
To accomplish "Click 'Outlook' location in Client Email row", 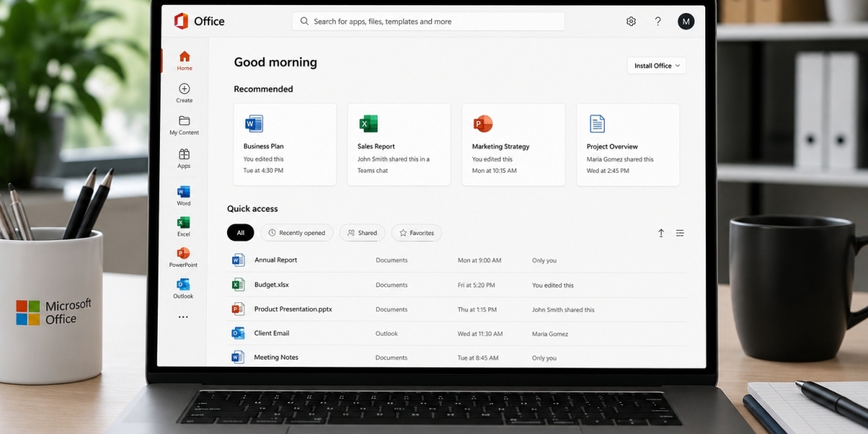I will (387, 333).
